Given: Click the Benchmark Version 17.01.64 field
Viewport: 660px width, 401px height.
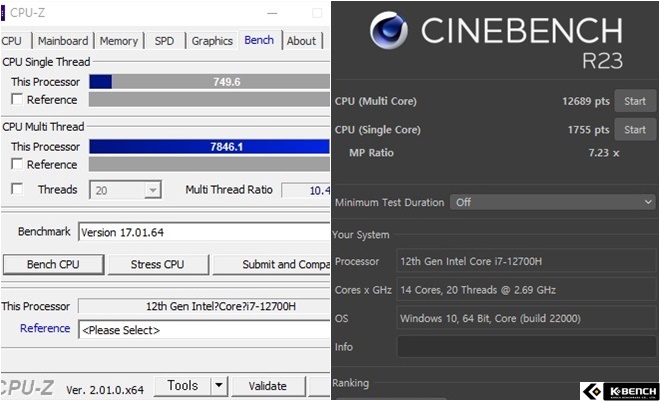Looking at the screenshot, I should point(204,232).
